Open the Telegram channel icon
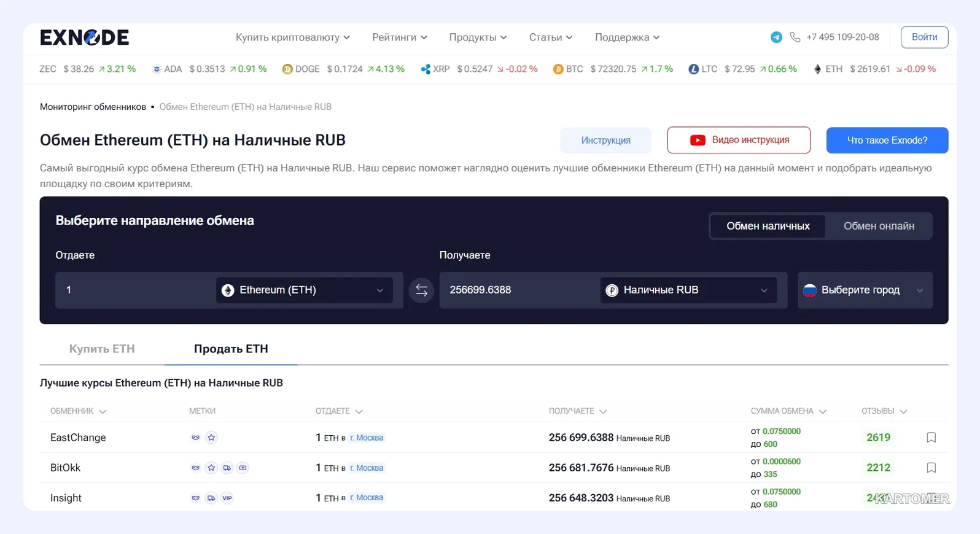The image size is (980, 534). point(776,37)
